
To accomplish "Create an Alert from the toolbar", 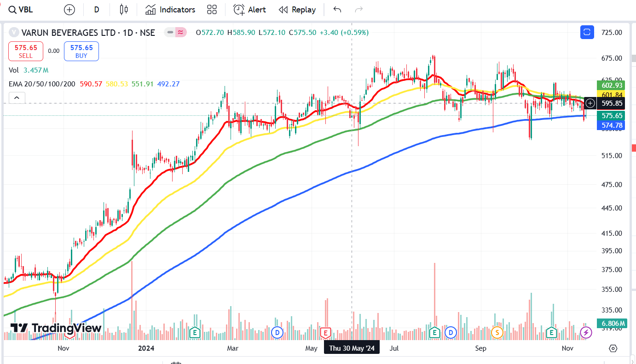I will click(249, 10).
